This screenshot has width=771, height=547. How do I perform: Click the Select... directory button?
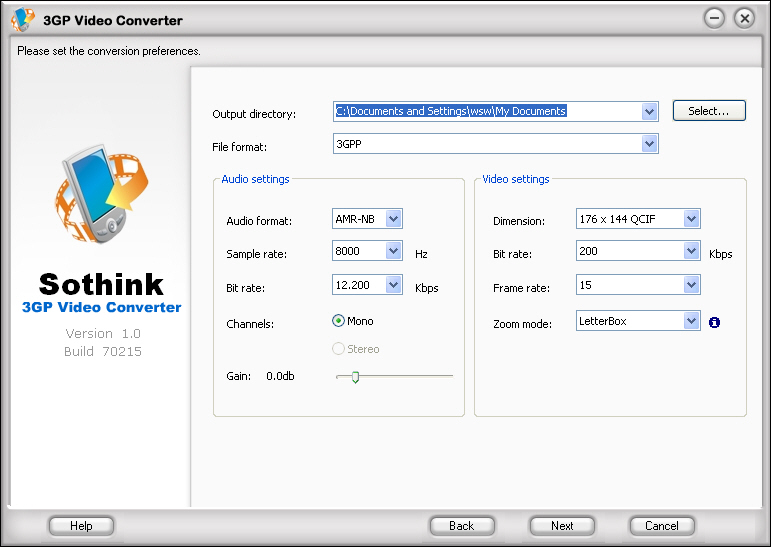[709, 111]
